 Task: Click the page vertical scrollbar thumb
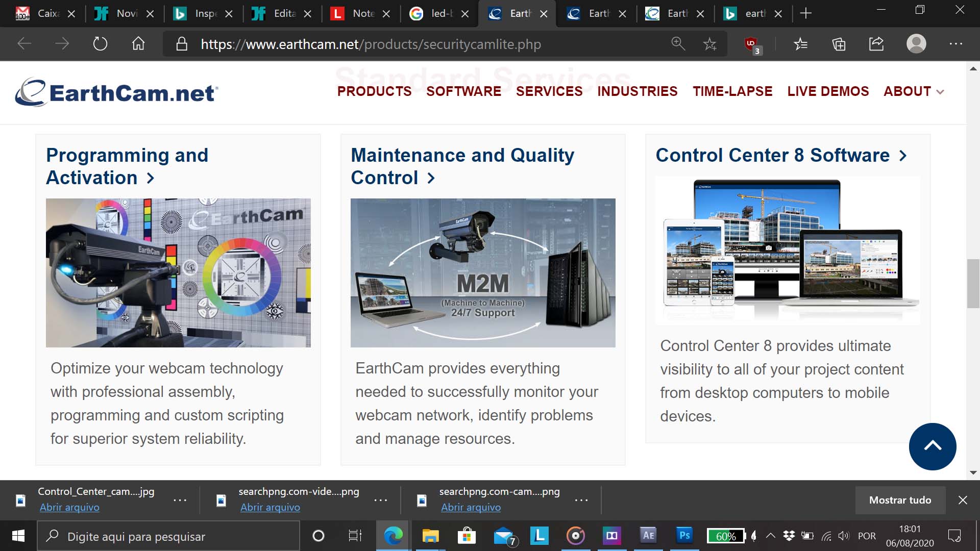click(x=973, y=284)
